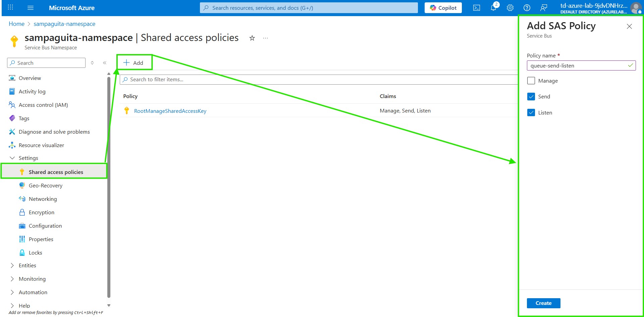Open the feedback icon in header
The width and height of the screenshot is (644, 317).
544,8
